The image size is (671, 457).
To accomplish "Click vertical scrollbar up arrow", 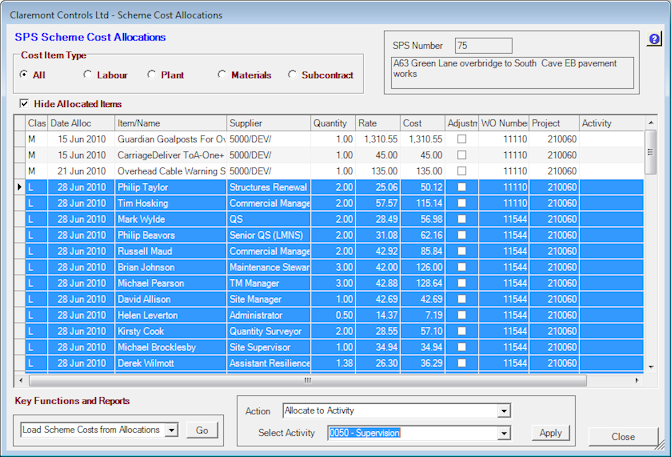I will tap(651, 123).
